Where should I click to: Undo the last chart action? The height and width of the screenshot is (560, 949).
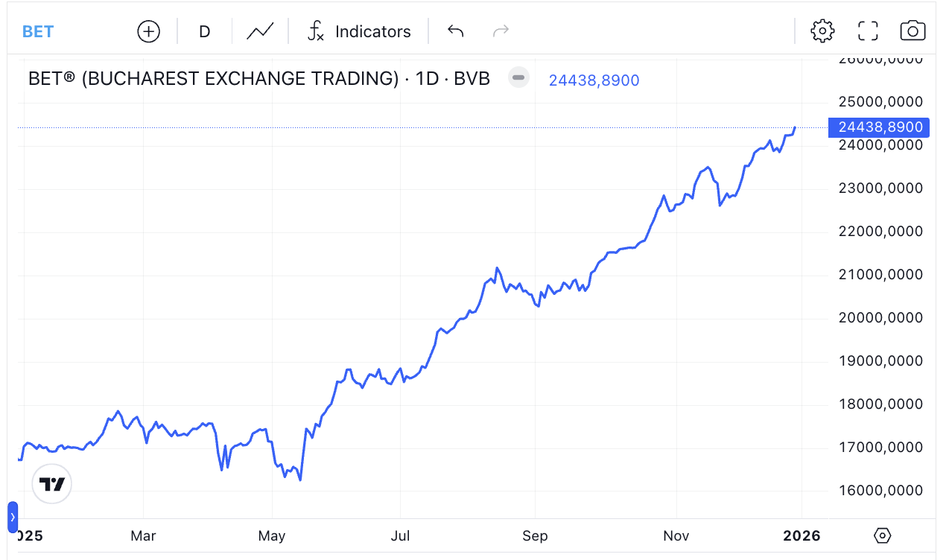(455, 31)
